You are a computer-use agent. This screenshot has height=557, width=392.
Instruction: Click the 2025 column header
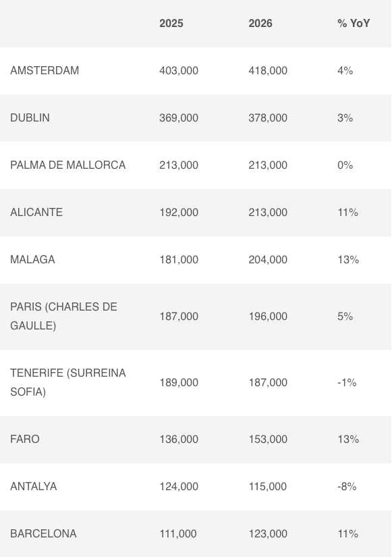[171, 24]
